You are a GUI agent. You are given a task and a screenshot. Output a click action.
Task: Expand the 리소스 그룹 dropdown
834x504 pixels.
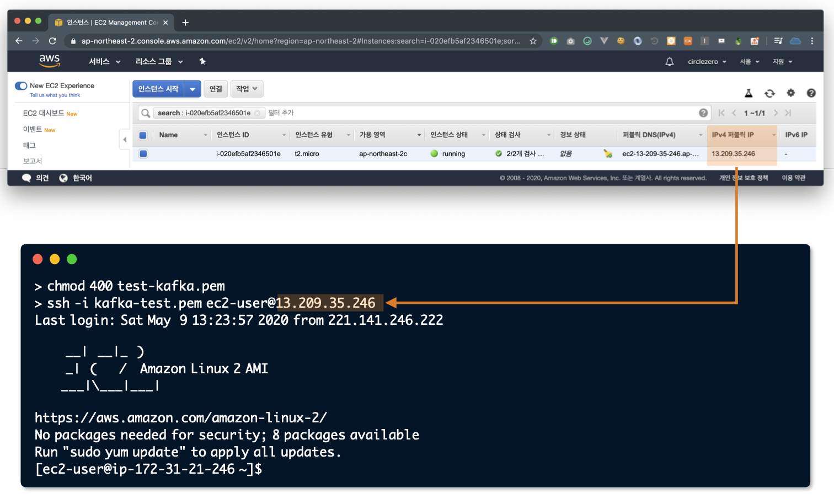159,62
